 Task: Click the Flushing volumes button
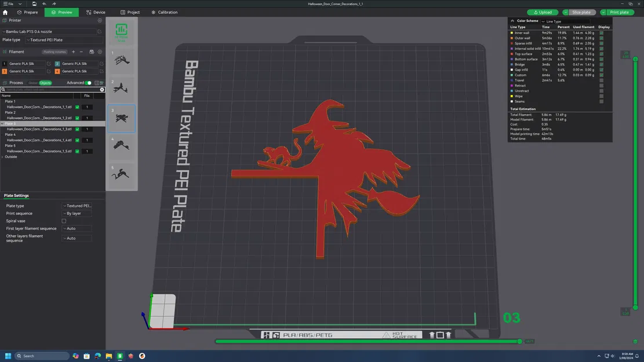coord(54,52)
